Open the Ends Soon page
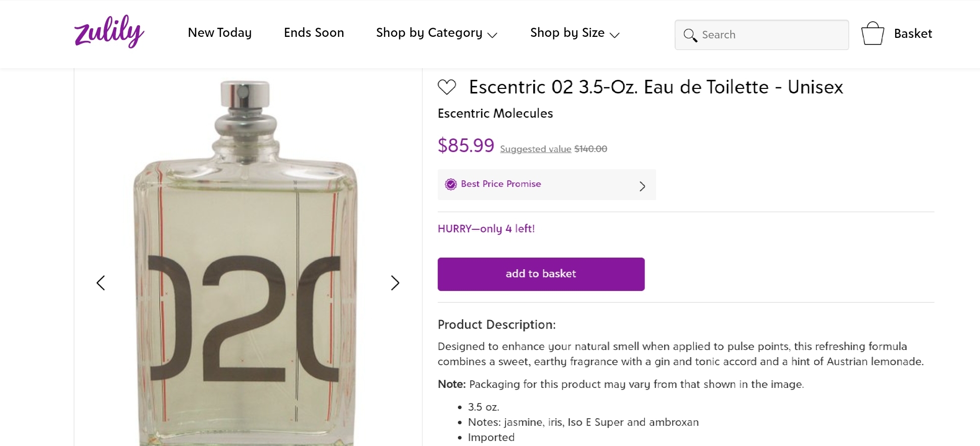The height and width of the screenshot is (446, 980). click(x=314, y=33)
